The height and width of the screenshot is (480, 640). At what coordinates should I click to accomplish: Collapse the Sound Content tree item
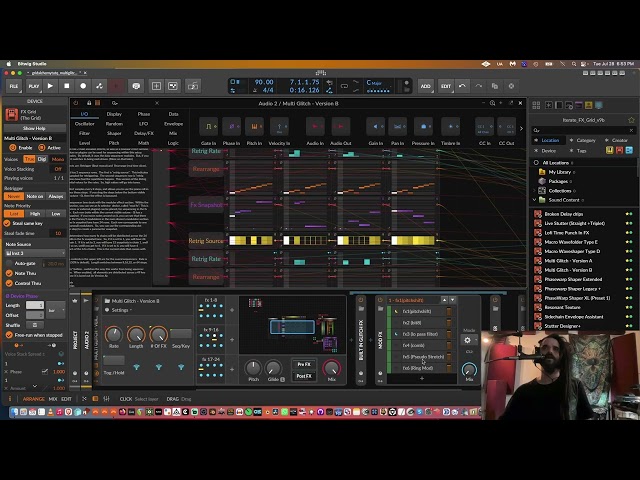pyautogui.click(x=534, y=200)
